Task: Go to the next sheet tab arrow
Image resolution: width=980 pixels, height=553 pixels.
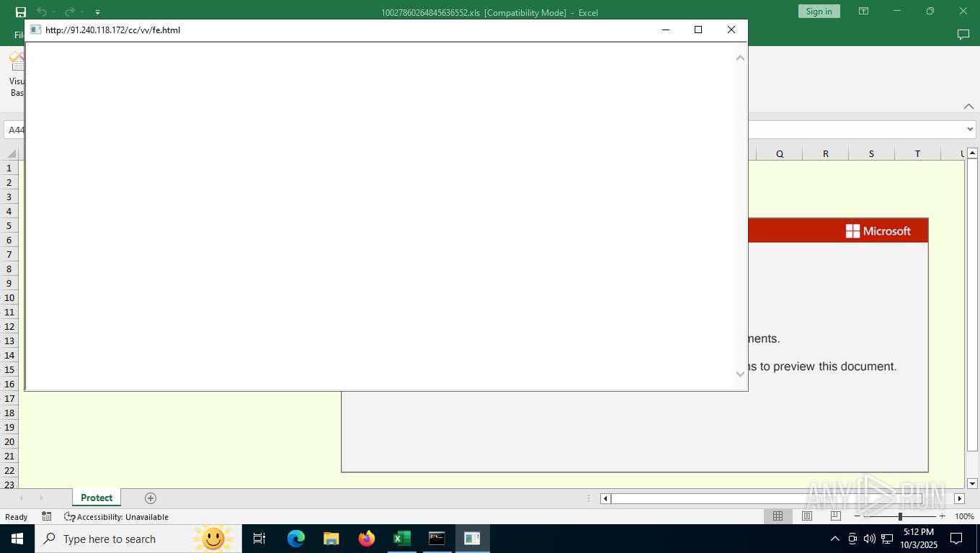Action: (41, 498)
